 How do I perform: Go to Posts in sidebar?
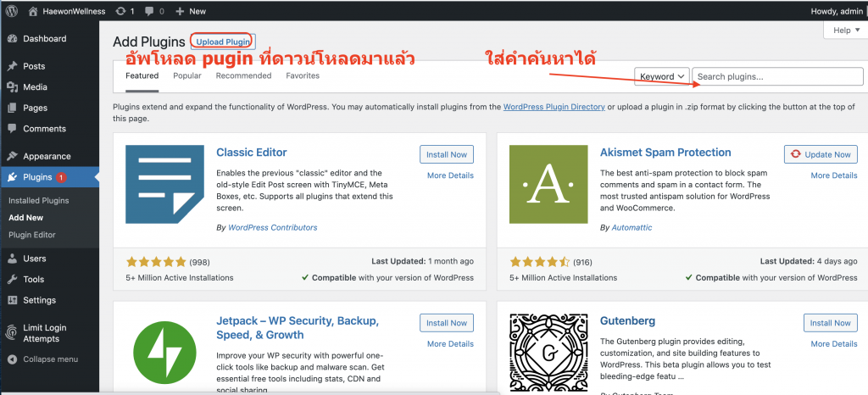coord(34,66)
